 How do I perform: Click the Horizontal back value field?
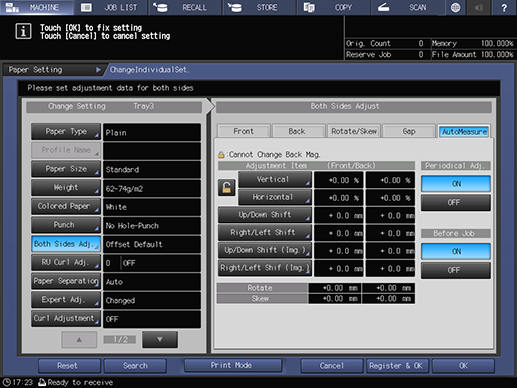(x=390, y=198)
